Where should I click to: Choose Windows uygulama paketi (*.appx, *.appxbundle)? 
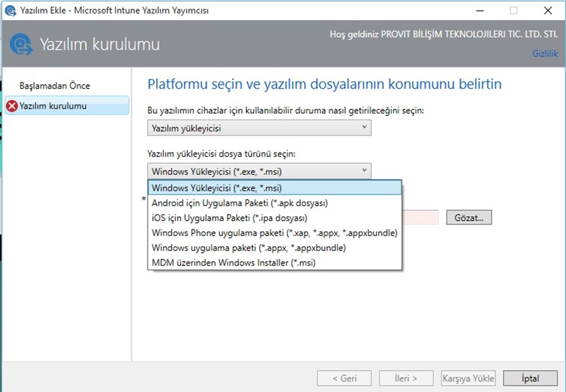point(275,248)
